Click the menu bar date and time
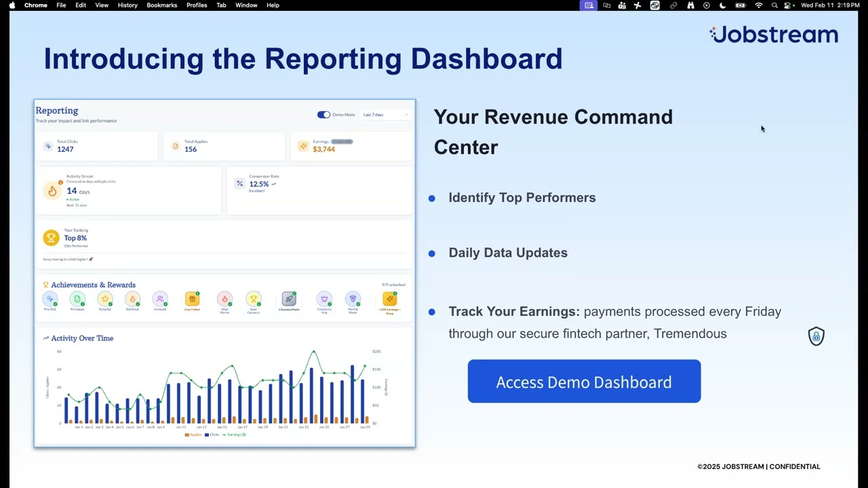This screenshot has width=868, height=488. click(x=830, y=5)
